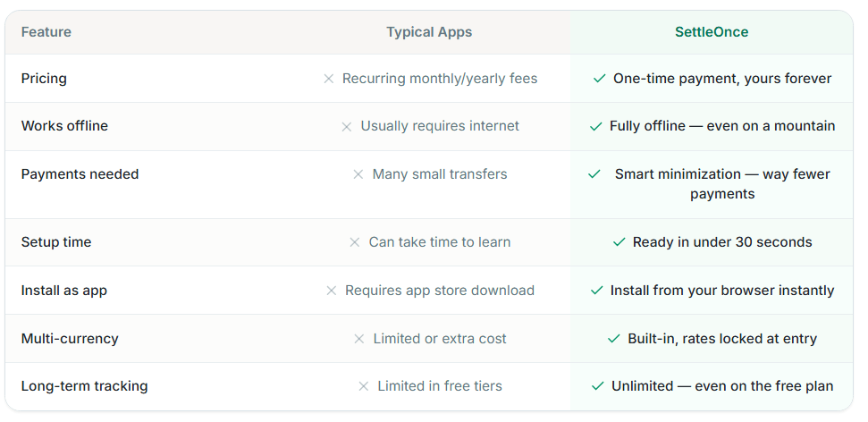Click the text Usually requires internet
This screenshot has height=422, width=868.
440,126
